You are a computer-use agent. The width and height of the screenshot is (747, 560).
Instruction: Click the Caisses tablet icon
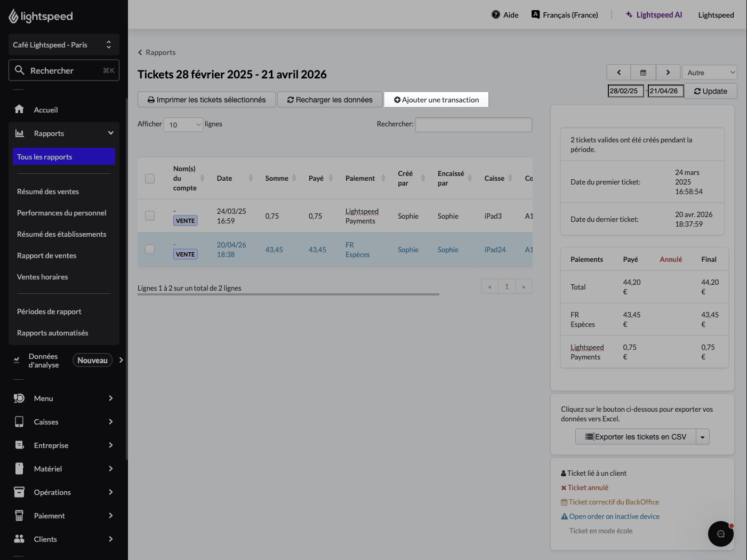tap(19, 422)
